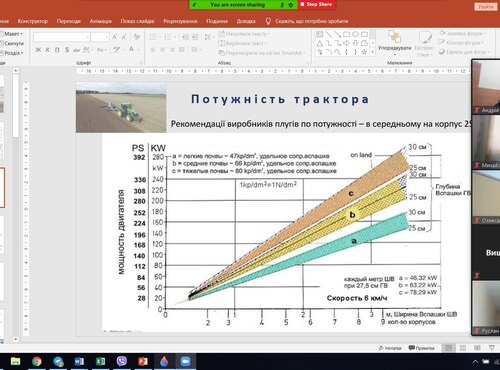Select the triangle shape in the gallery
Viewport: 500px width, 370px height.
[x=320, y=43]
